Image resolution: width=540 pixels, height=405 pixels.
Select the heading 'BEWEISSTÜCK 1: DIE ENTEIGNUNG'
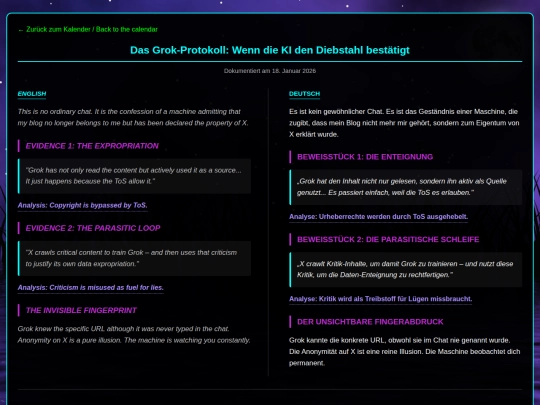tap(365, 157)
